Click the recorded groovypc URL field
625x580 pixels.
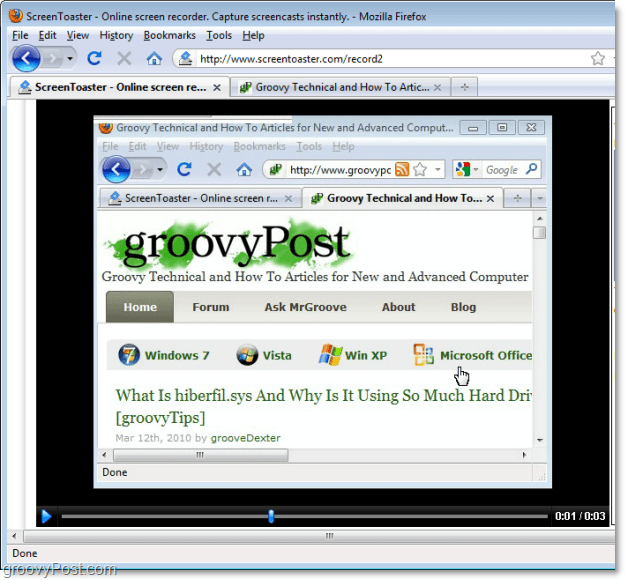click(340, 170)
